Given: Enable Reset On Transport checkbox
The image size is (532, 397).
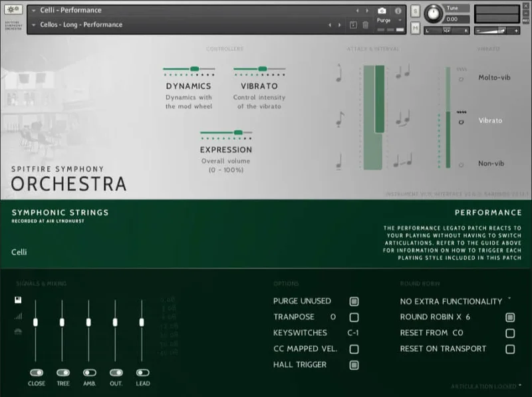Looking at the screenshot, I should tap(510, 349).
